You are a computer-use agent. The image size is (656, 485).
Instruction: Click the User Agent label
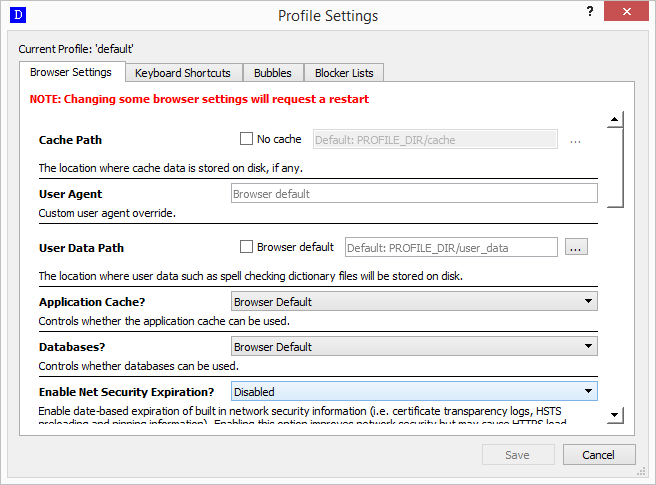70,194
